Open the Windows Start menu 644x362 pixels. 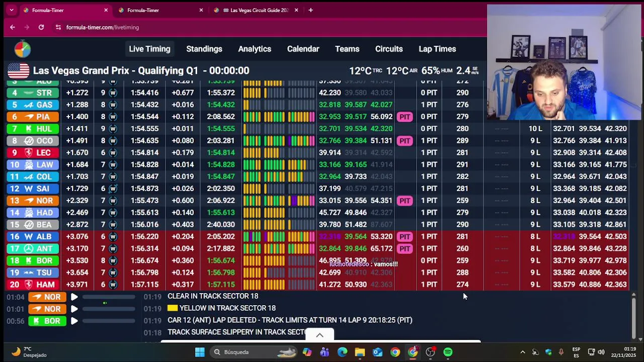200,352
